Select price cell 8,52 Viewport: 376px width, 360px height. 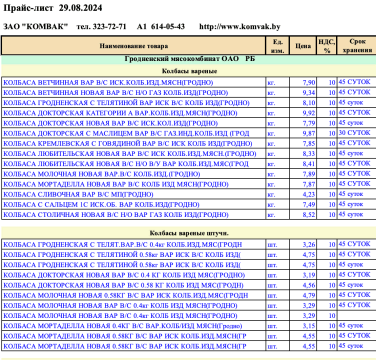tap(303, 215)
